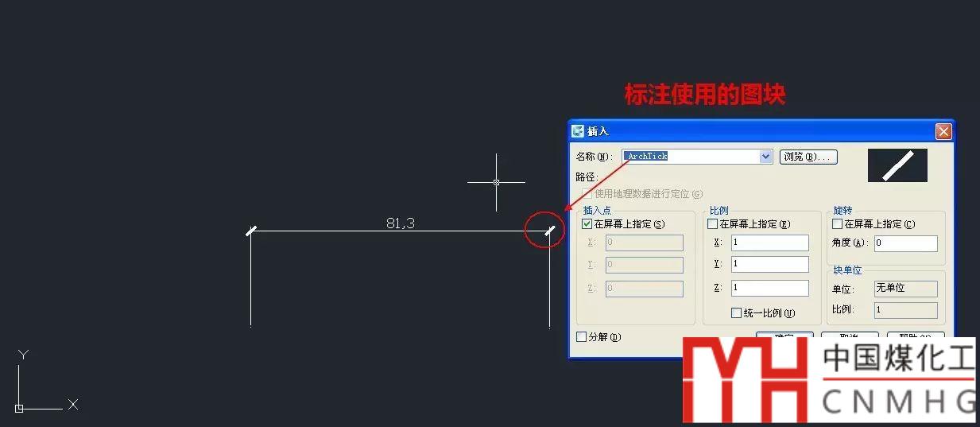Click the rotation angle (角度) field
This screenshot has width=980, height=427.
905,243
